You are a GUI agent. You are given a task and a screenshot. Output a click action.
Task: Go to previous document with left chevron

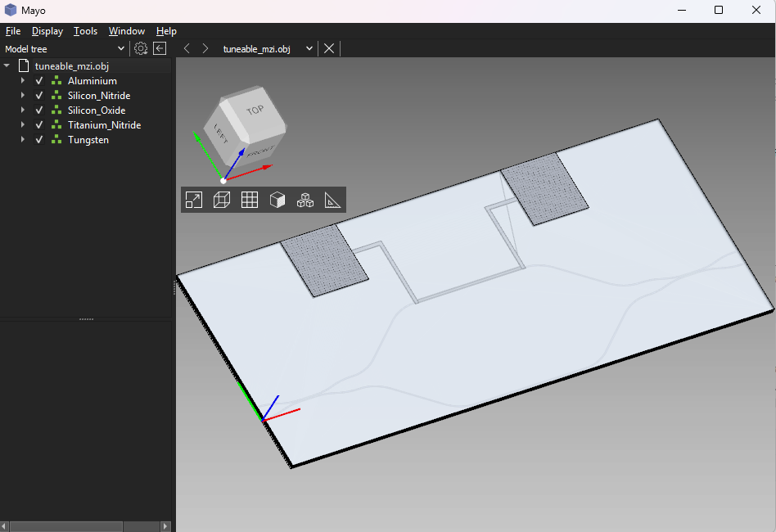coord(187,48)
